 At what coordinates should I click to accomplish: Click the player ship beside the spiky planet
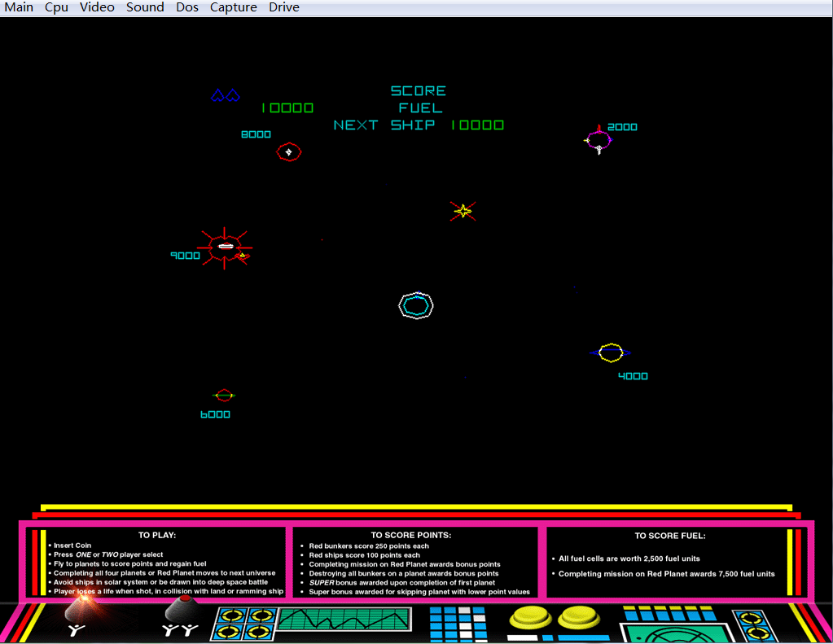pyautogui.click(x=243, y=256)
